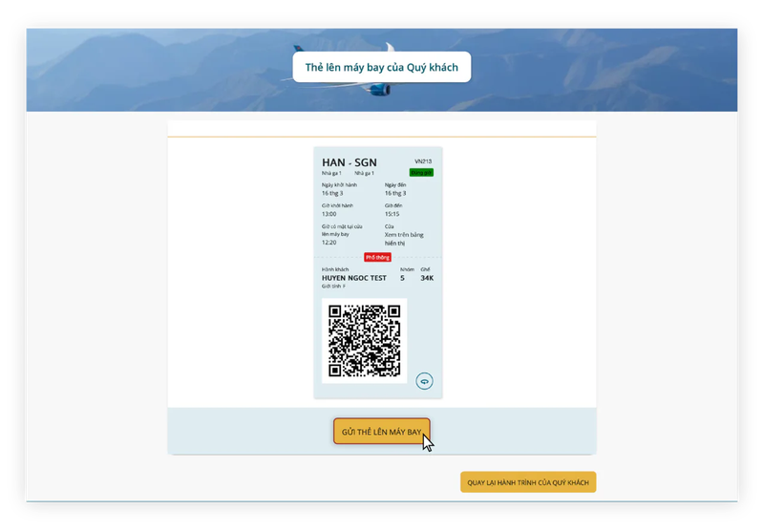Click boarding group number '5'
Image resolution: width=764 pixels, height=532 pixels.
point(402,278)
